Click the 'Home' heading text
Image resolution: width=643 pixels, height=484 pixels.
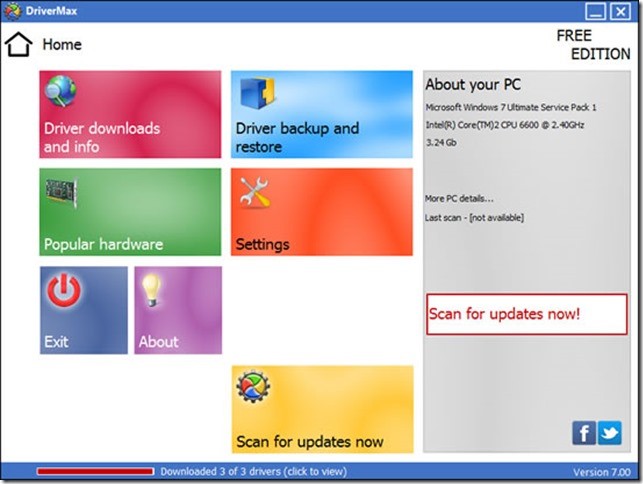tap(62, 44)
